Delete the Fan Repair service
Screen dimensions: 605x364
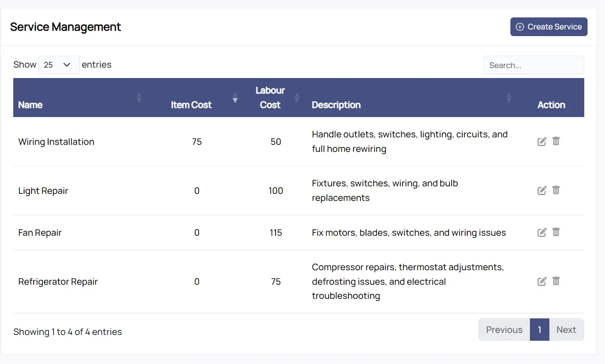coord(556,232)
